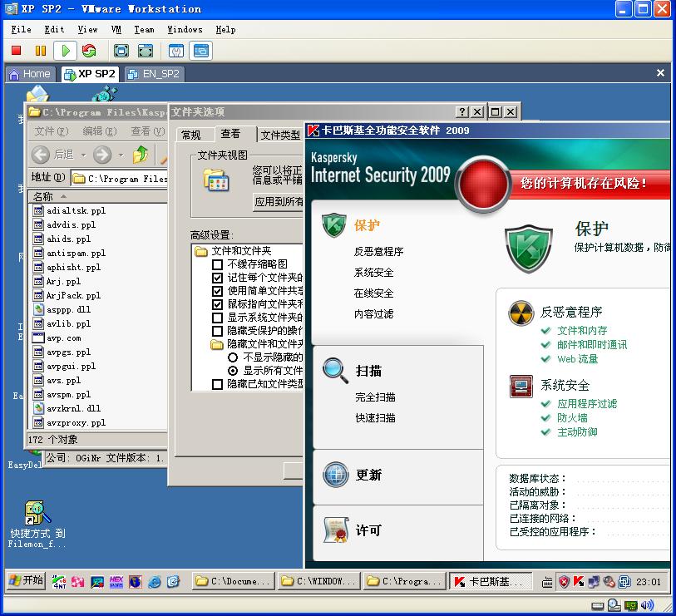Open the Back button history dropdown arrow

[x=83, y=155]
